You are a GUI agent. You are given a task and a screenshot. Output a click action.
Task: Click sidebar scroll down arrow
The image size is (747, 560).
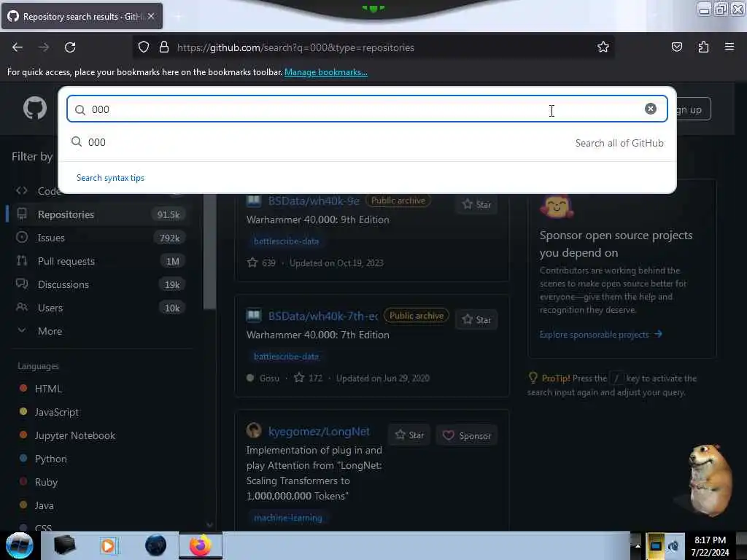(x=209, y=525)
